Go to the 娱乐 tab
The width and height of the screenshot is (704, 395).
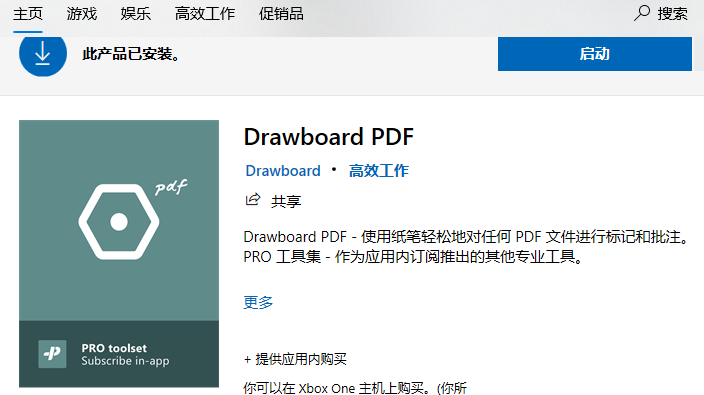[x=135, y=14]
